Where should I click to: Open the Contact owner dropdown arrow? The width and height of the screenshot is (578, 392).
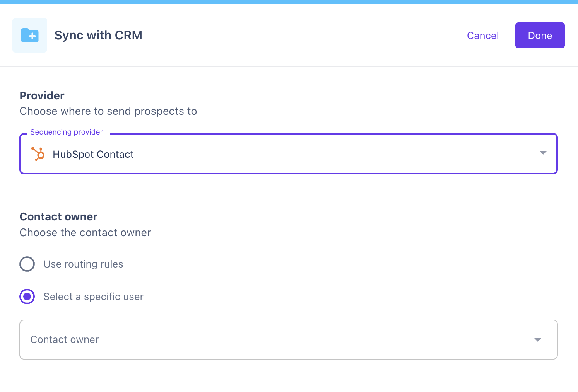click(x=537, y=340)
